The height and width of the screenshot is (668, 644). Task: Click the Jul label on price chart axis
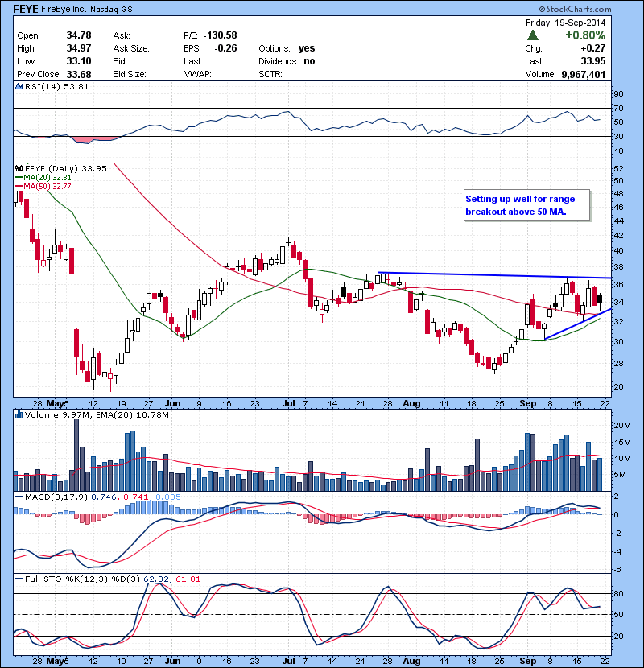(x=288, y=403)
